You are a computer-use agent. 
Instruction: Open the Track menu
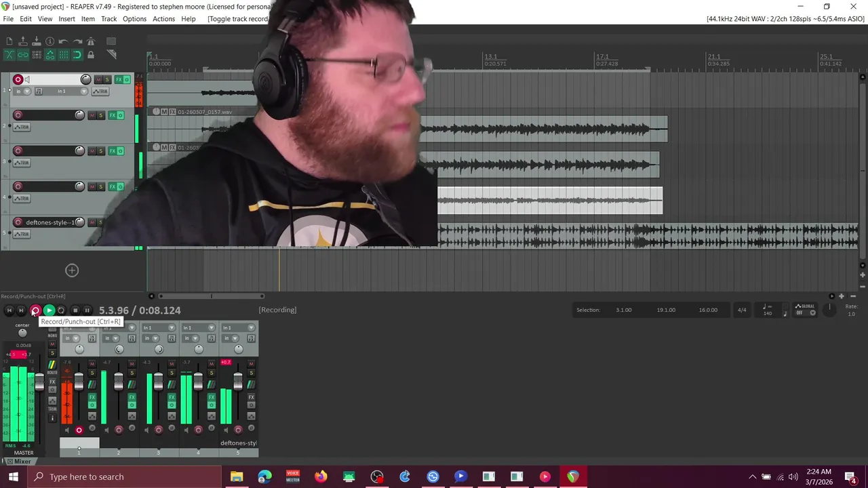[x=108, y=19]
